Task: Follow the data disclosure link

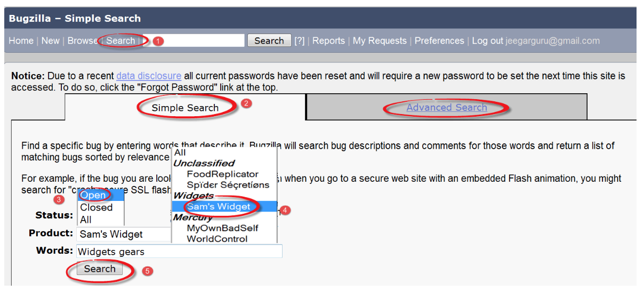Action: (149, 76)
